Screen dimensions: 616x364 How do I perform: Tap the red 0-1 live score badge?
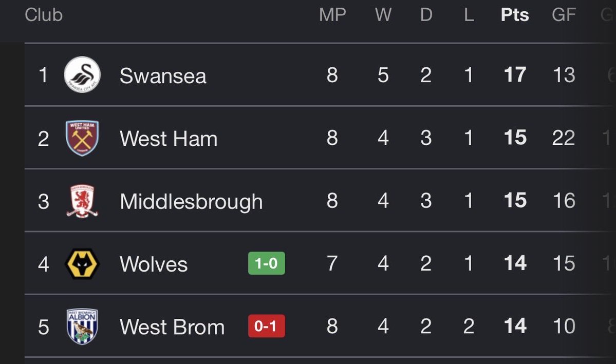coord(266,326)
